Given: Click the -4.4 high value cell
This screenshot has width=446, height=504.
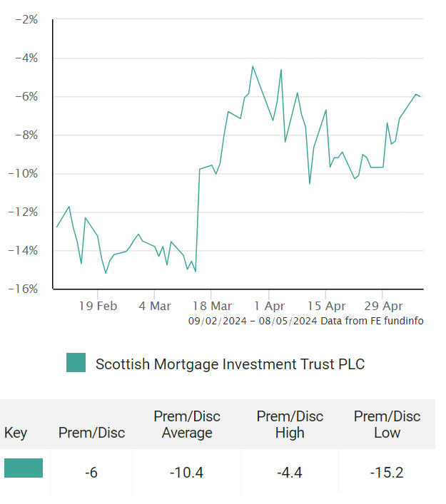Looking at the screenshot, I should tap(290, 471).
